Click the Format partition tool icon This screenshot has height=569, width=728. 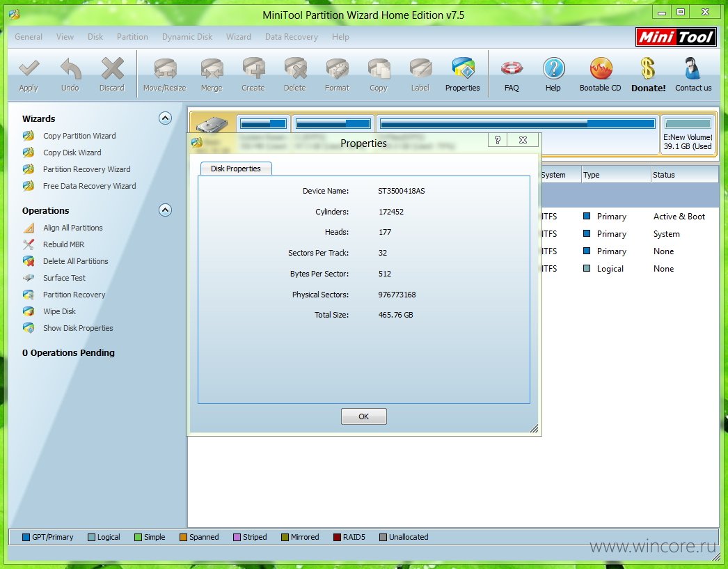(337, 69)
